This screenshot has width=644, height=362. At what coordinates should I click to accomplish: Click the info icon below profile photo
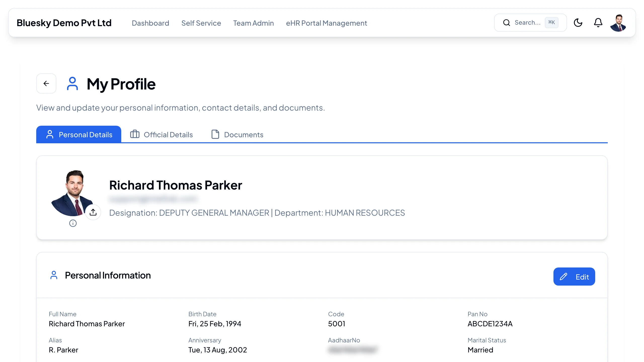[x=73, y=223]
